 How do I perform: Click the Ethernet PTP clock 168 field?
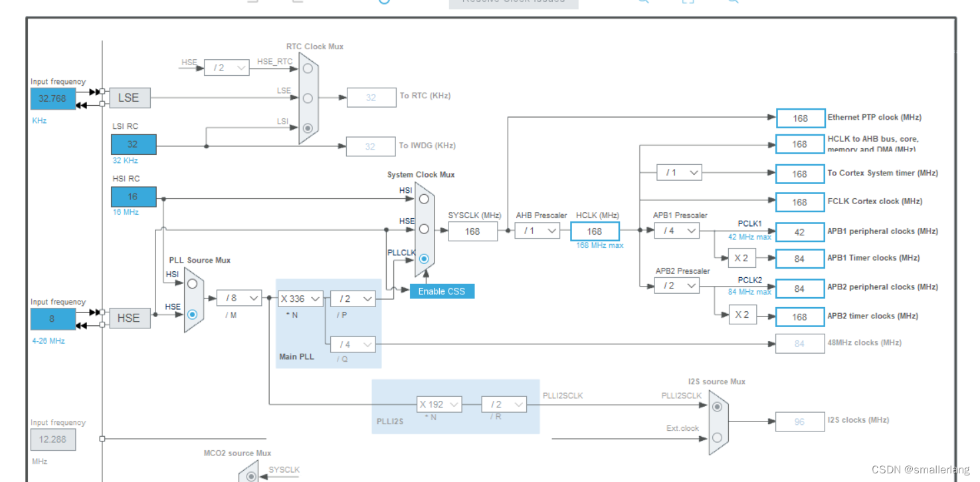coord(801,118)
